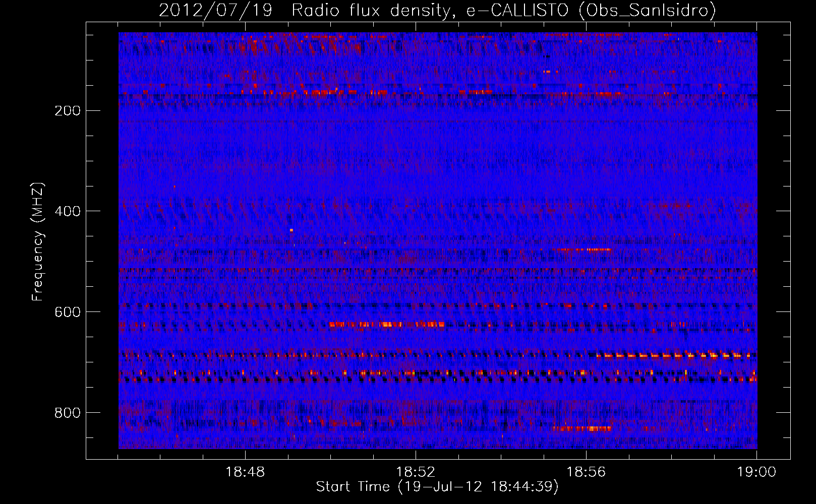This screenshot has height=504, width=816.
Task: Click the 200 frequency tick label
Action: point(68,111)
